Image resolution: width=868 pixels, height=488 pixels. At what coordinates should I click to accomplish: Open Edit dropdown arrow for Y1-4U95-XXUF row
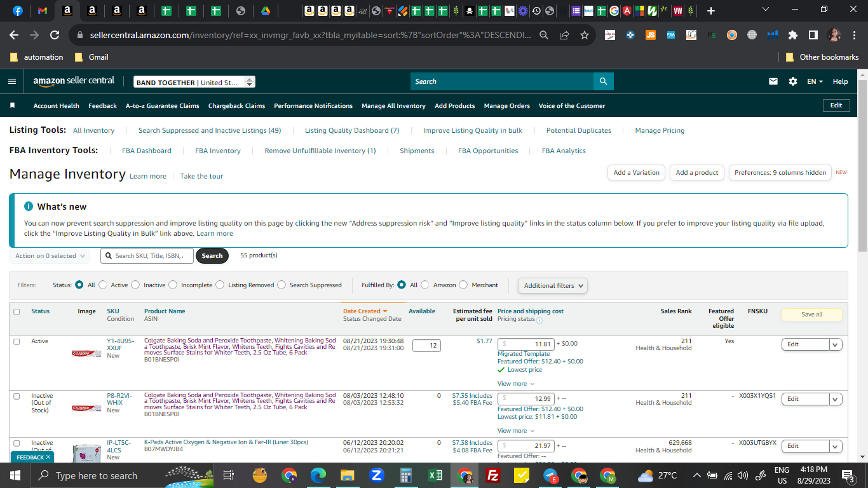(836, 344)
